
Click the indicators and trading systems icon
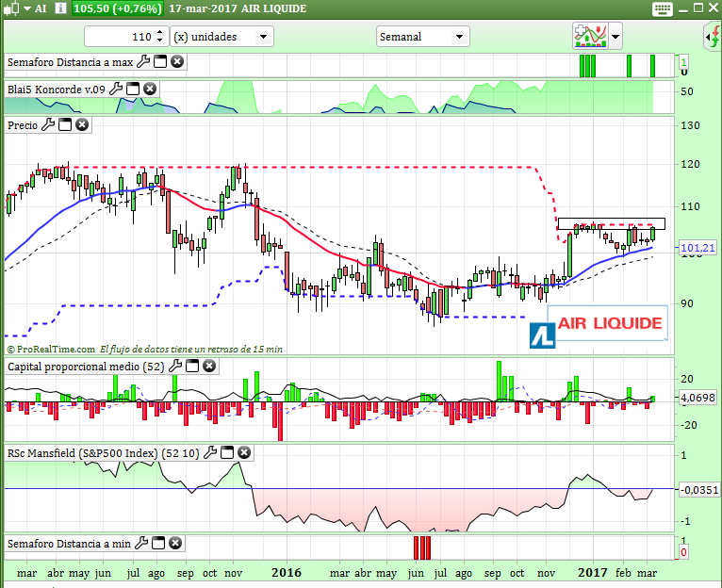pos(590,36)
